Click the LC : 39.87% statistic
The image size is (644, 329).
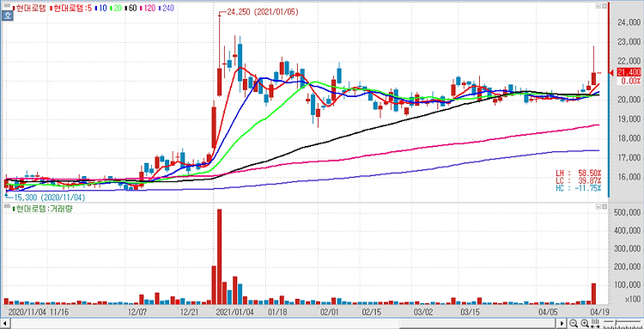pos(578,180)
